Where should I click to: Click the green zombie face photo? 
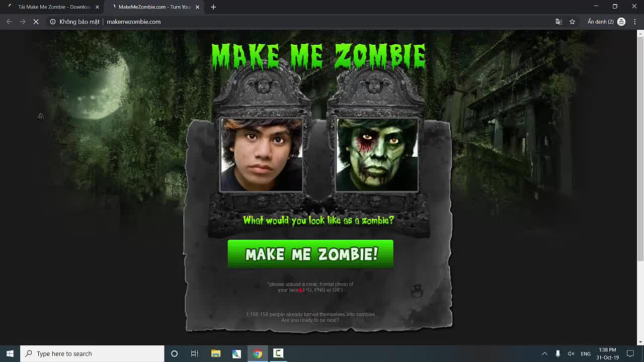377,155
